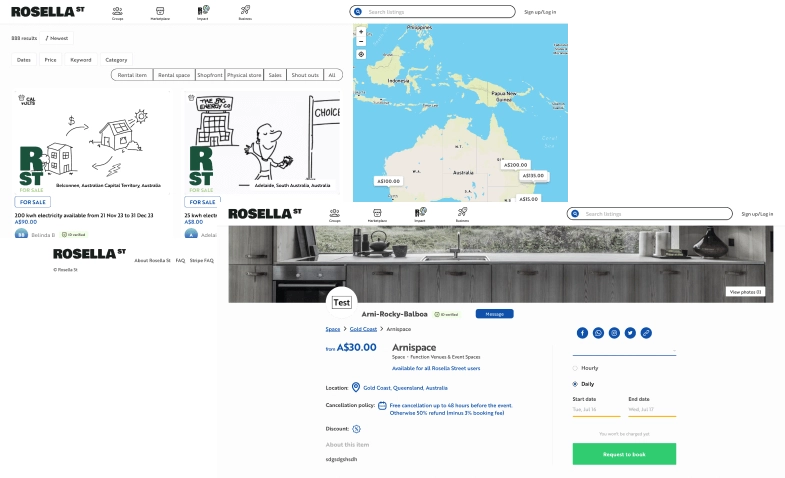The width and height of the screenshot is (785, 478).
Task: Click the A$100.00 price marker on the map
Action: [388, 181]
